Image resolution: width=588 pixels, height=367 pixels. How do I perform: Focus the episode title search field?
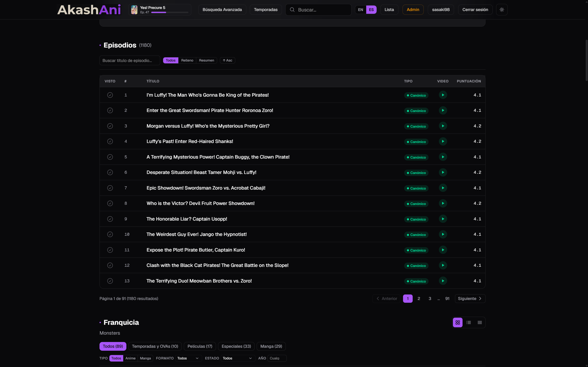click(130, 60)
